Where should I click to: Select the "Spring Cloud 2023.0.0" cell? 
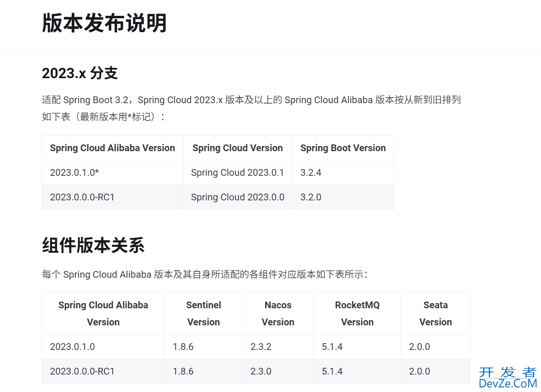[x=237, y=197]
